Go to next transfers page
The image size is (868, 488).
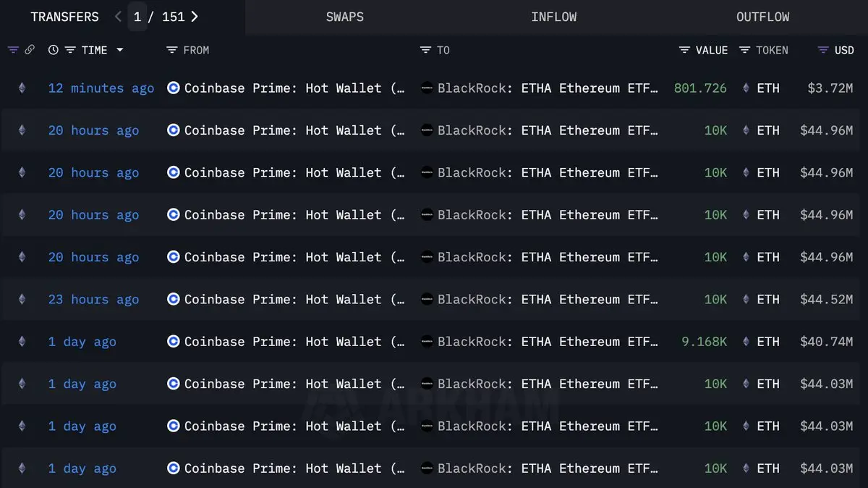point(195,17)
